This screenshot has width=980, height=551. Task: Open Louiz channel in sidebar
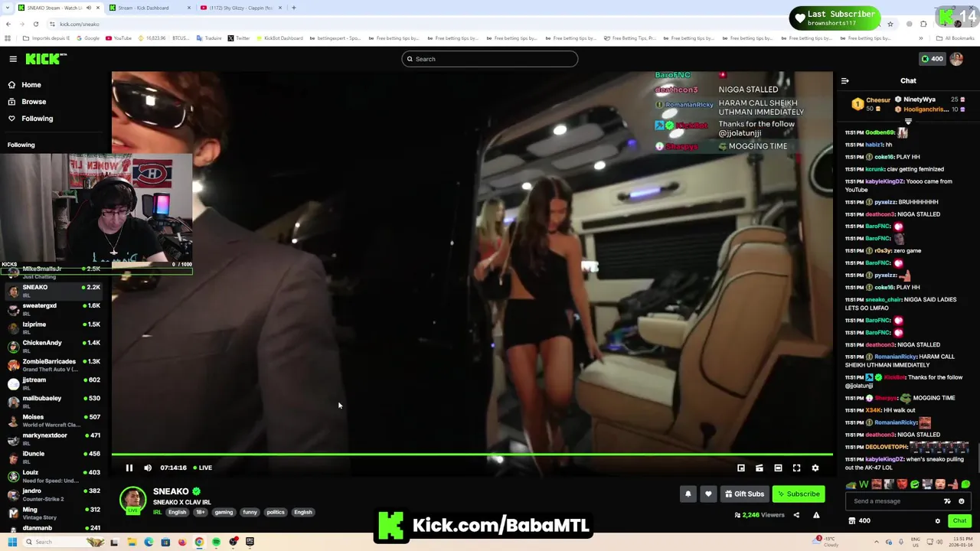(x=54, y=476)
